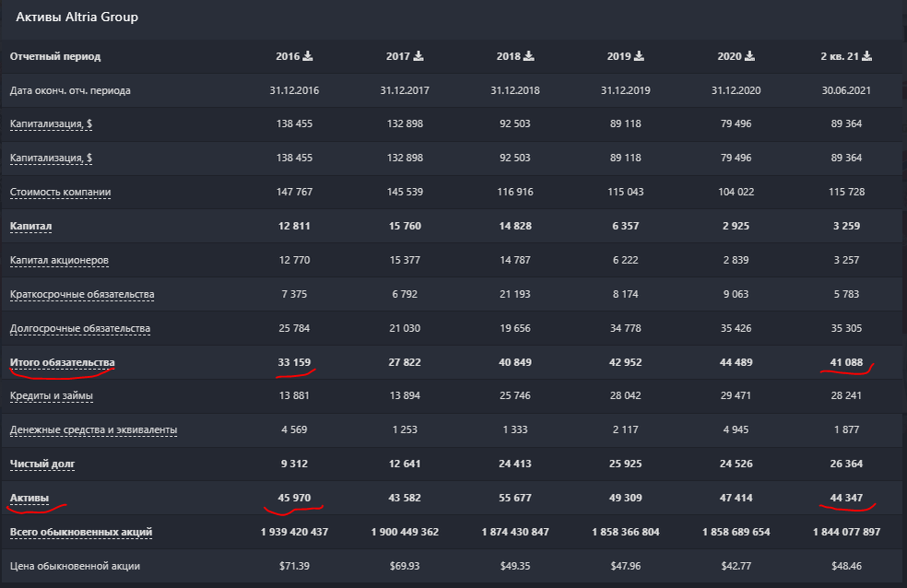Click the download icon for the 2 кв. 21 column
907x588 pixels.
[866, 55]
